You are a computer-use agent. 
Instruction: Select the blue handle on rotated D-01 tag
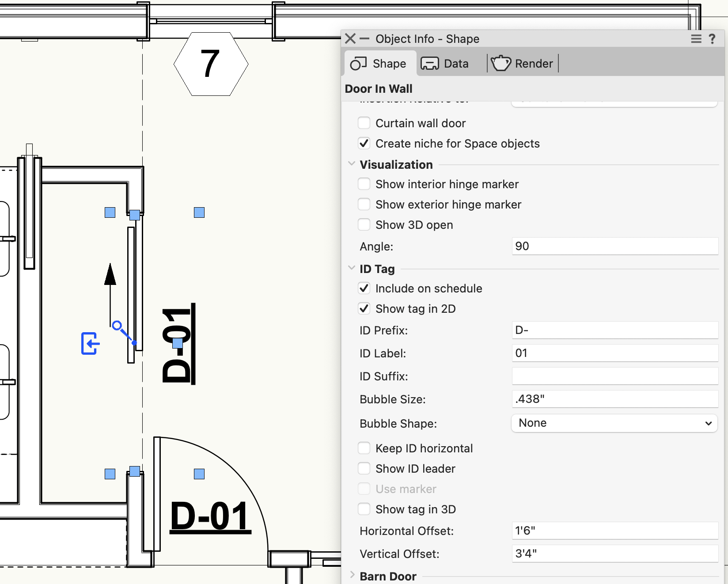coord(178,343)
